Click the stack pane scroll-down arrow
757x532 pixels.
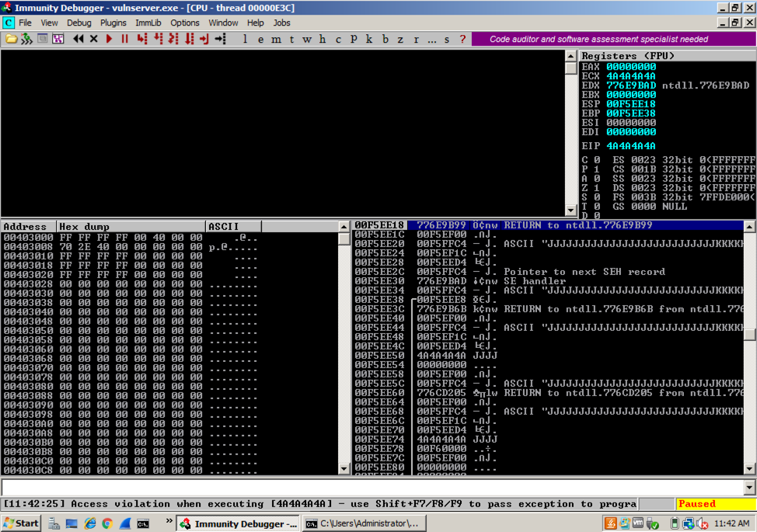tap(750, 469)
